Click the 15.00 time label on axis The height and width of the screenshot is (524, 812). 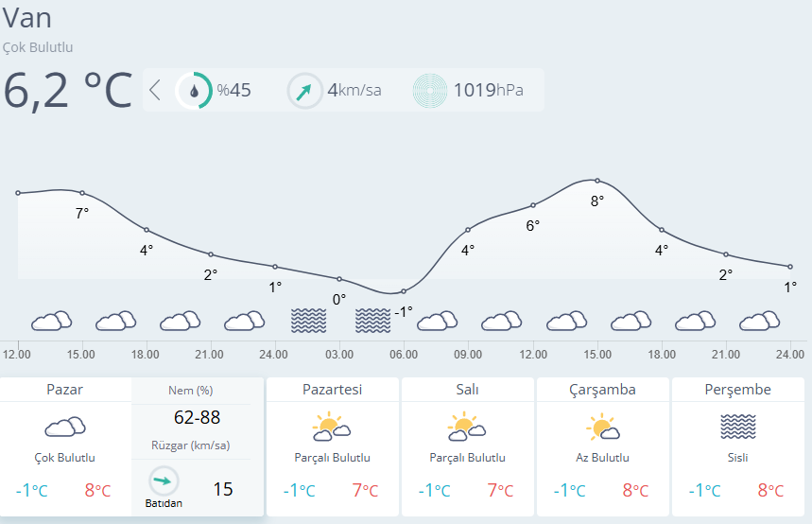point(80,355)
